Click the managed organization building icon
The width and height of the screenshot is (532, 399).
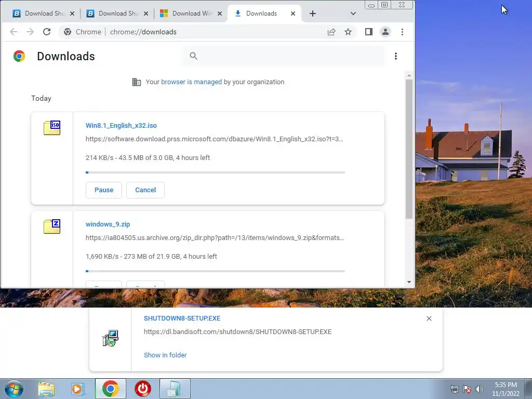point(137,82)
